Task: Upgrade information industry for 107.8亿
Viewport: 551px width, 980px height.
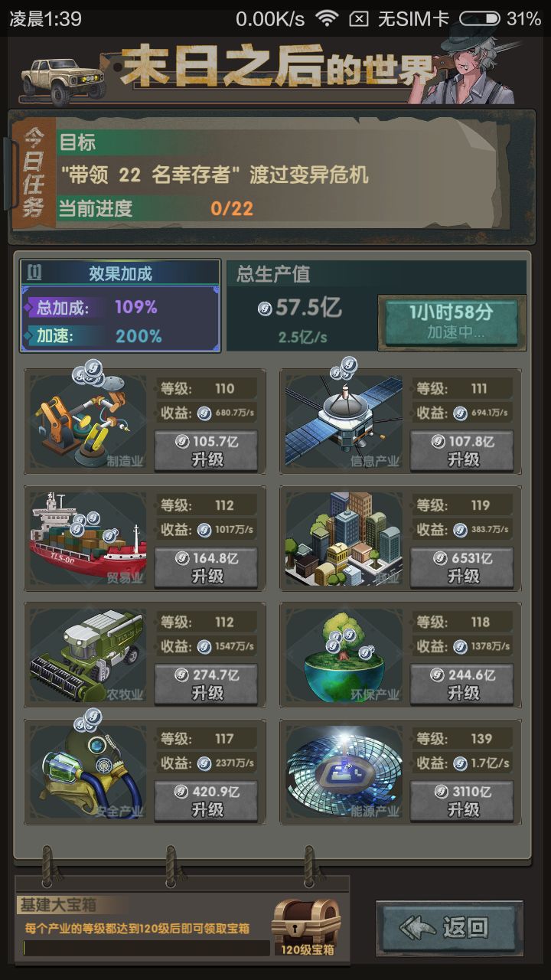Action: coord(462,450)
